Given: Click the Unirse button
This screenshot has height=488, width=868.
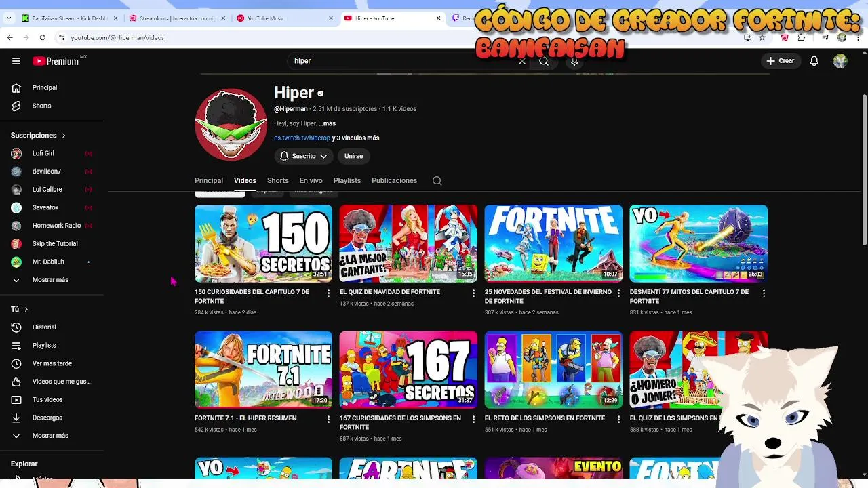Looking at the screenshot, I should tap(353, 156).
